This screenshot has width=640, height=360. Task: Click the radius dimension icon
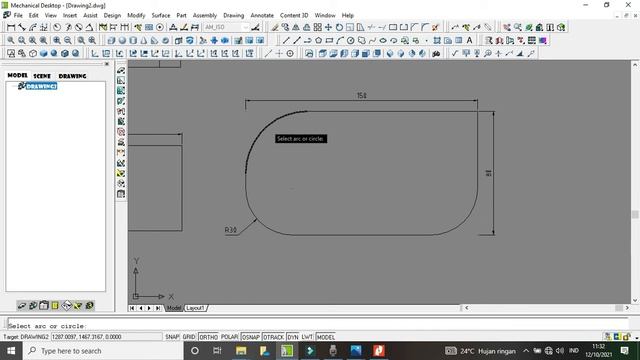(57, 27)
